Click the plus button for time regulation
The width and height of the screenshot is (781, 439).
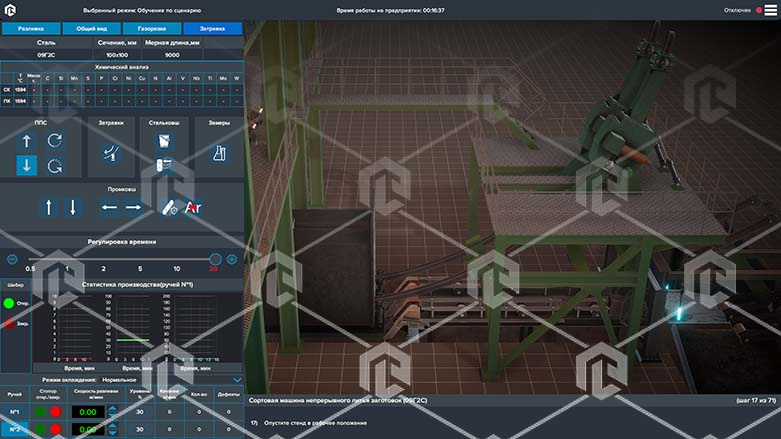pos(232,259)
